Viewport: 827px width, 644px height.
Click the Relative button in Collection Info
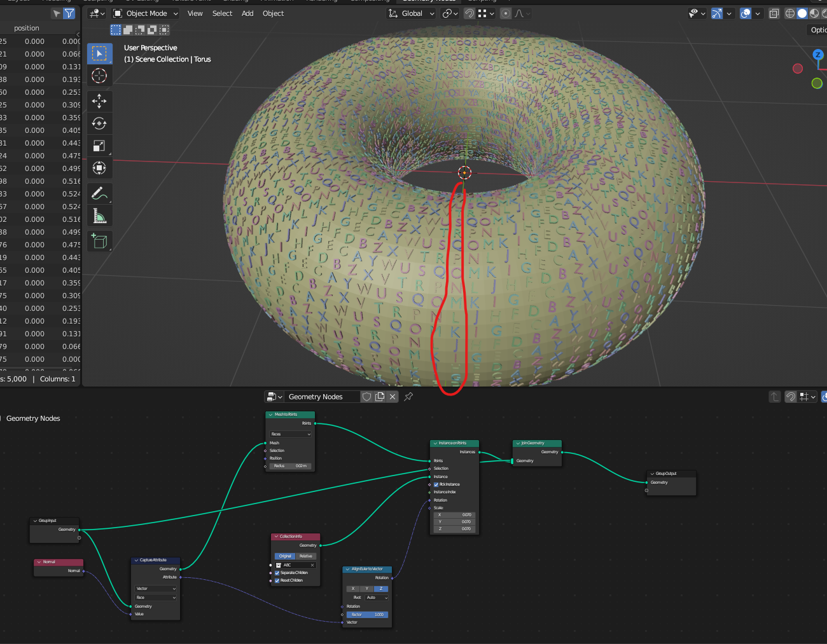click(305, 556)
